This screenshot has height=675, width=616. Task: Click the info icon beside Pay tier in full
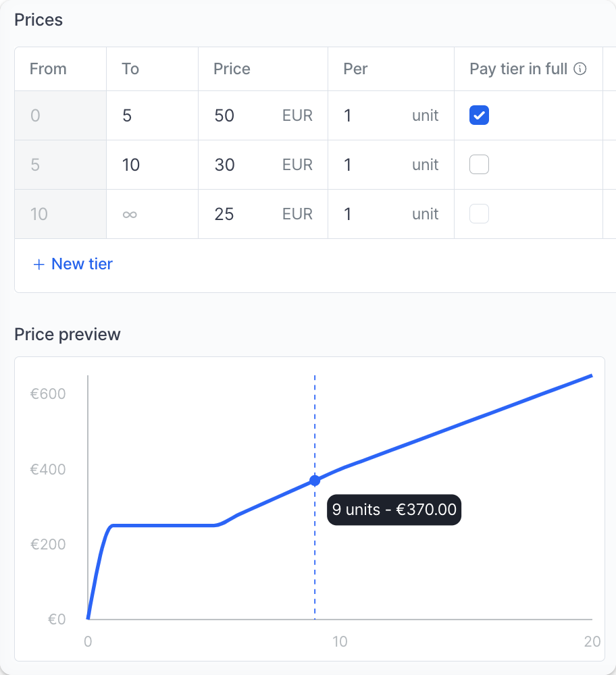580,69
